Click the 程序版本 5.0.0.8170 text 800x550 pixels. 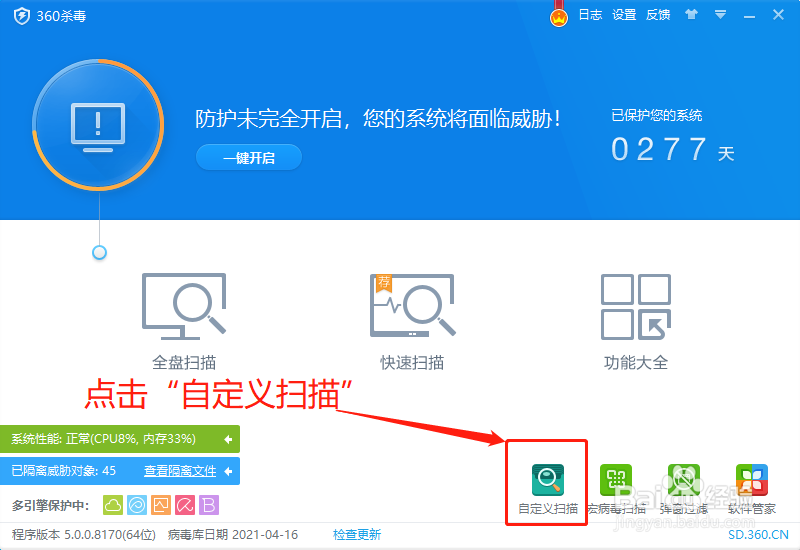[x=84, y=535]
